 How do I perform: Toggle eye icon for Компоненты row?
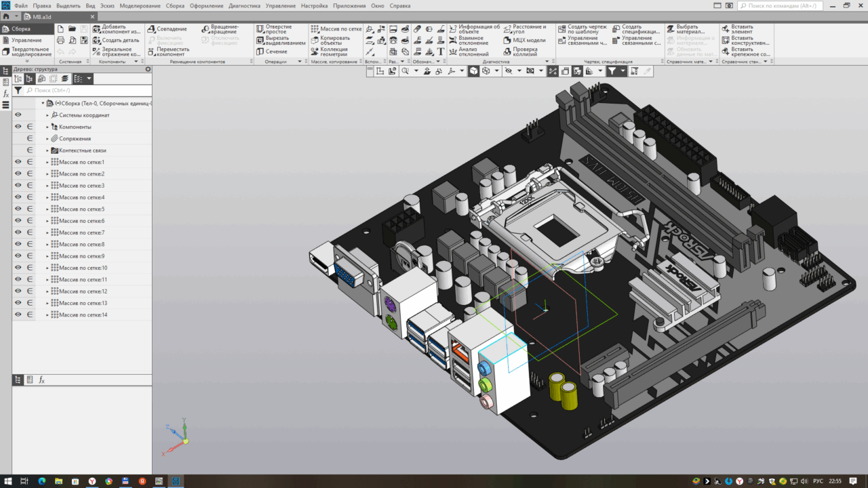point(18,127)
